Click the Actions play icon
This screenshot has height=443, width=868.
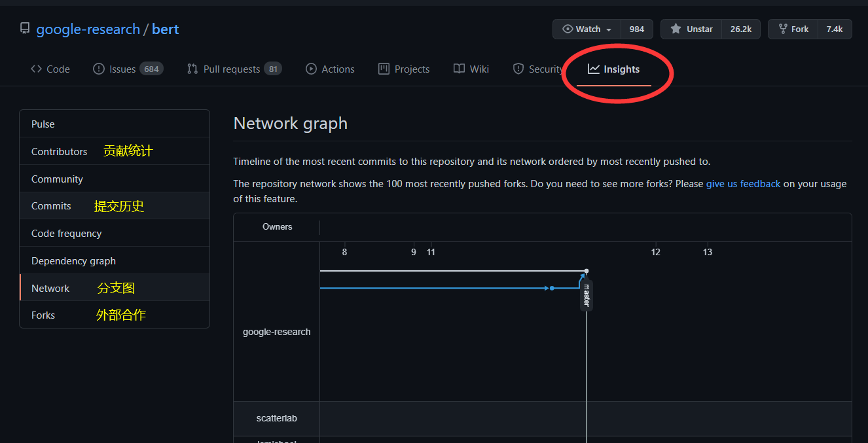tap(311, 69)
